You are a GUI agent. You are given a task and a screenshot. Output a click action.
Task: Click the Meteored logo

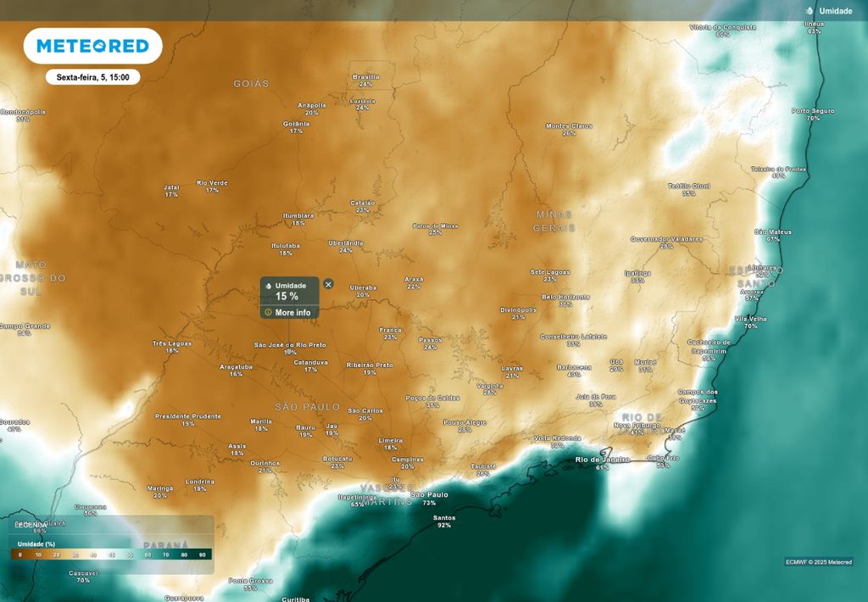point(92,46)
